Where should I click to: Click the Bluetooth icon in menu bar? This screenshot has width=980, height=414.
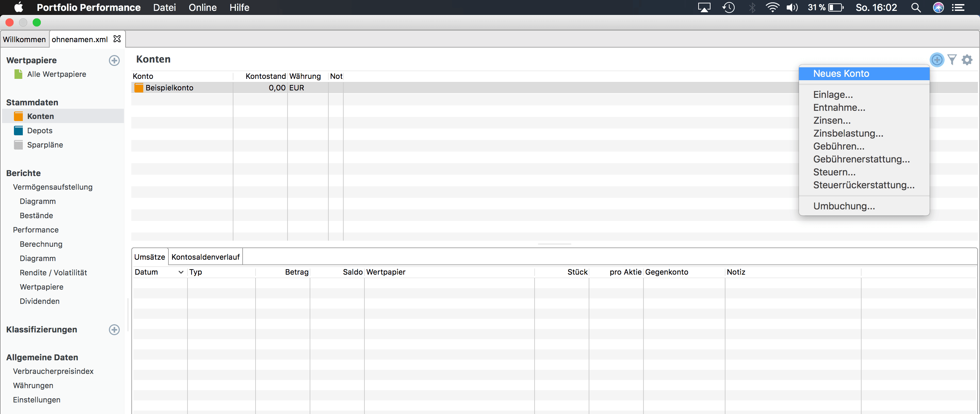(x=752, y=7)
